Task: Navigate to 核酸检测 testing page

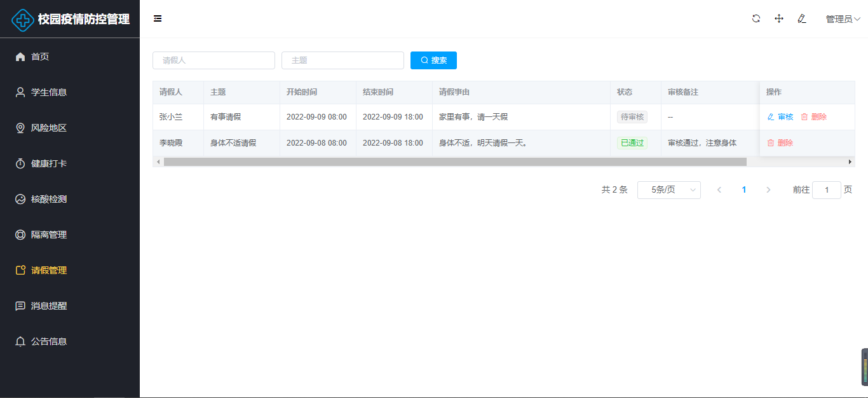Action: coord(49,199)
